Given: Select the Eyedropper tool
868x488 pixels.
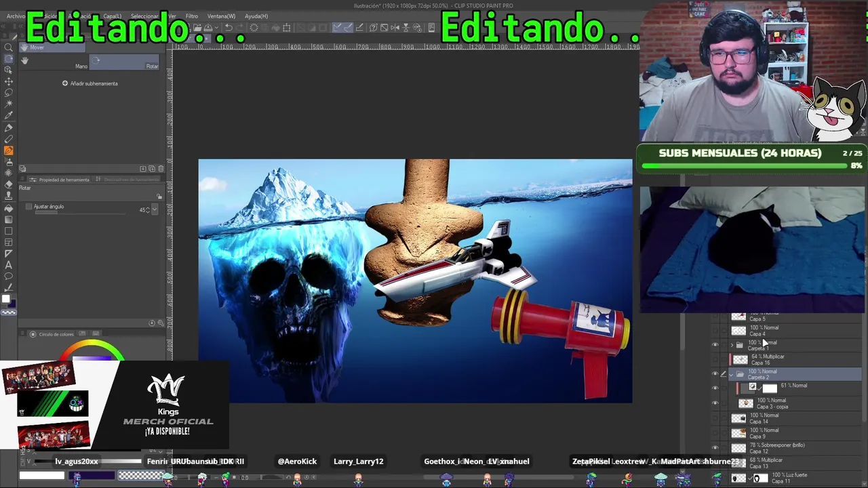Looking at the screenshot, I should coord(9,116).
